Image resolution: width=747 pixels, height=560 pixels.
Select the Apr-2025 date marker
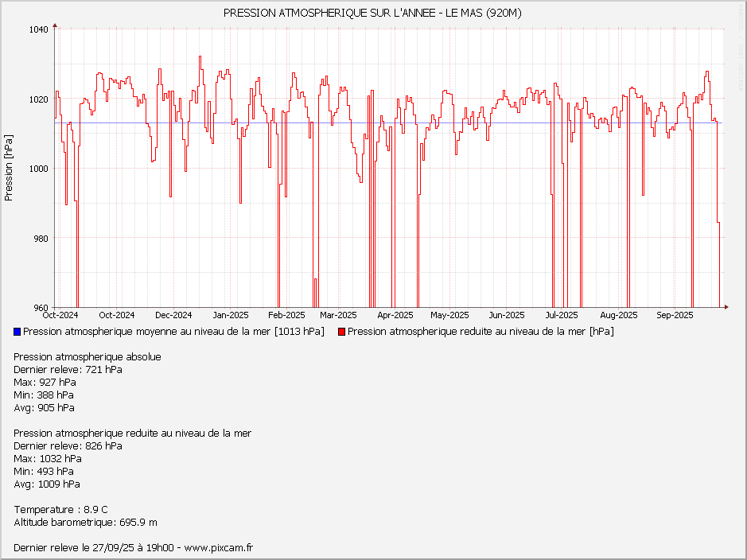pyautogui.click(x=395, y=315)
